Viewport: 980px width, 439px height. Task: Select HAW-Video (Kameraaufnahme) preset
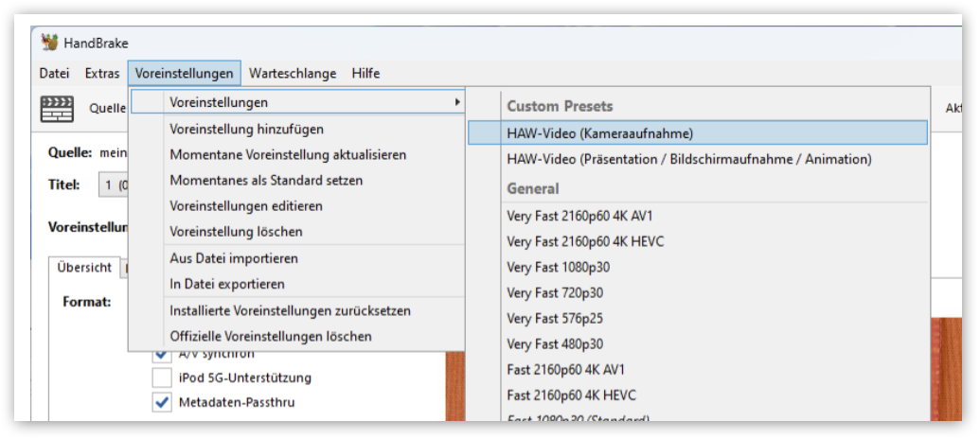[x=600, y=133]
